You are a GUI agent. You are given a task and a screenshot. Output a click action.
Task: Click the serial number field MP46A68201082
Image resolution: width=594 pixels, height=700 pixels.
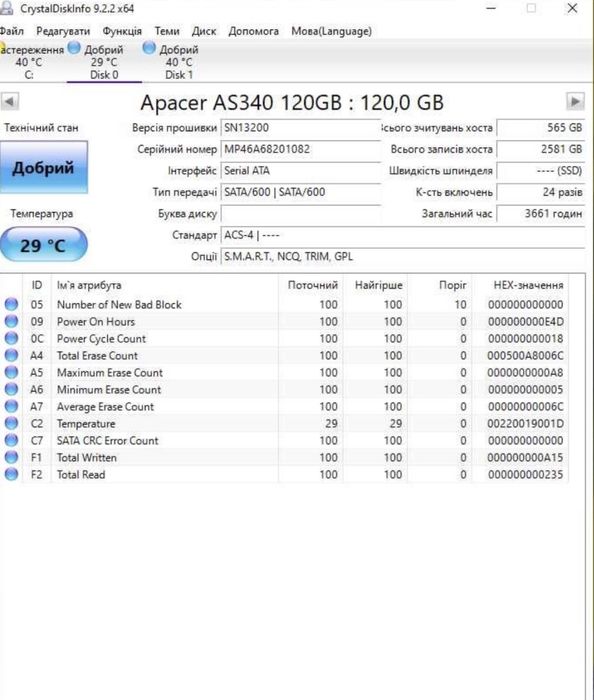[300, 149]
